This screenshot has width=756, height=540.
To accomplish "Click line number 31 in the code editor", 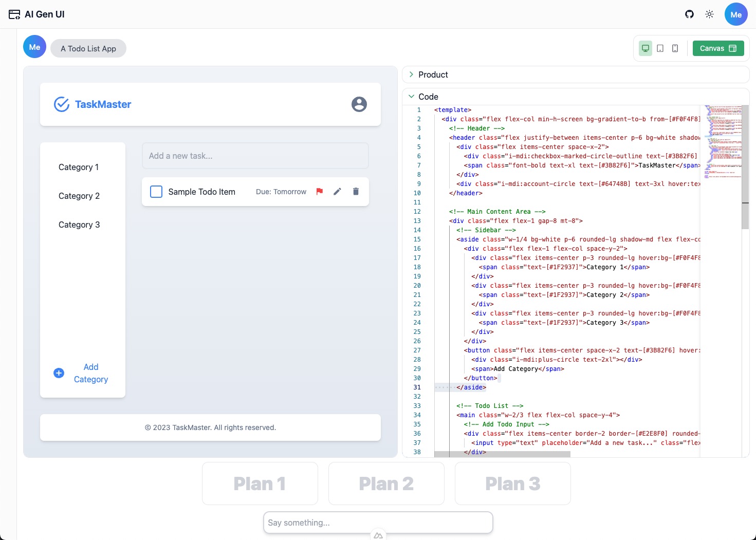I will (417, 387).
